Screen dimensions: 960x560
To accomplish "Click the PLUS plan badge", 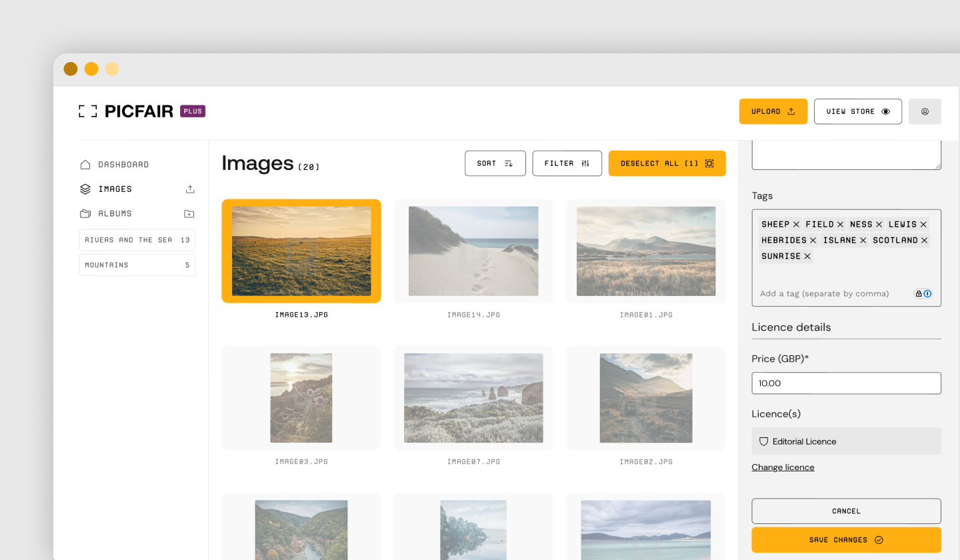I will (x=193, y=111).
